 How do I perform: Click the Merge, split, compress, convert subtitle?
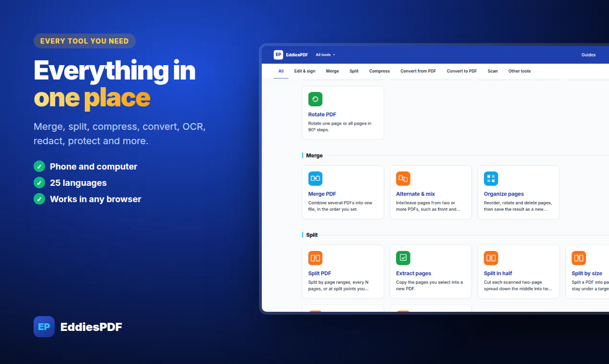[x=119, y=134]
